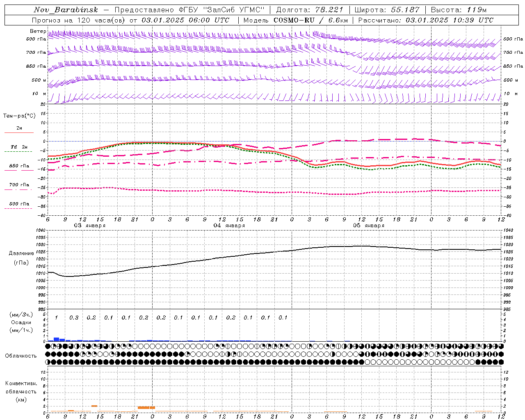Click the (гПа) unit under Давление
This screenshot has width=525, height=420.
point(21,262)
